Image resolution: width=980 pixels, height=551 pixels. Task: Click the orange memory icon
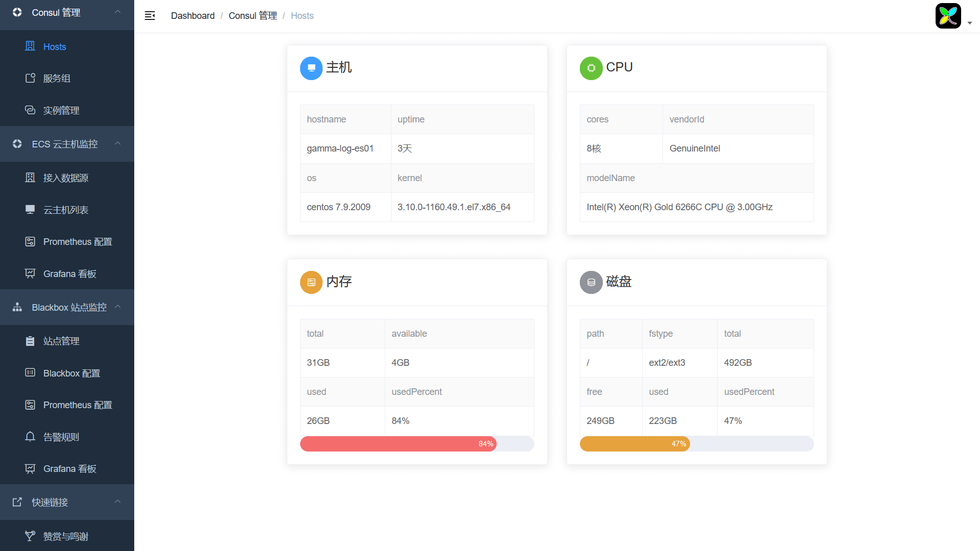(311, 282)
